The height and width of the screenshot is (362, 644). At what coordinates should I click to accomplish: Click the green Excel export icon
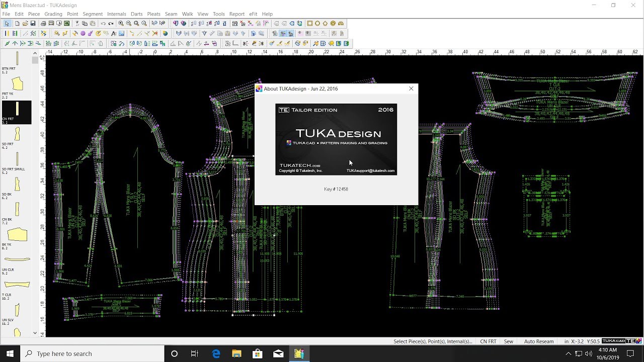[x=66, y=23]
